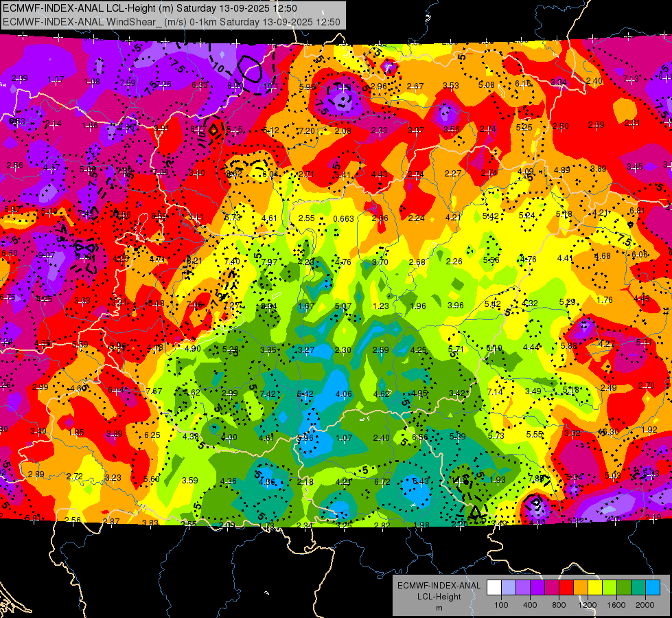Click the legend title ECMWF-INDEX-ANAL

[439, 586]
